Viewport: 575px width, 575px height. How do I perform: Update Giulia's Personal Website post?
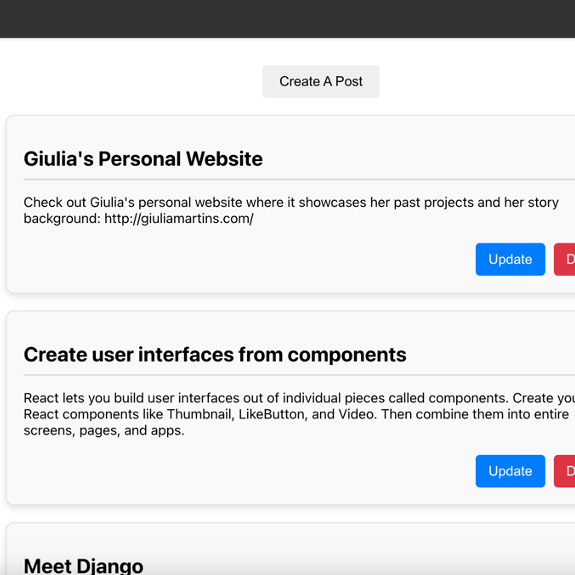510,259
